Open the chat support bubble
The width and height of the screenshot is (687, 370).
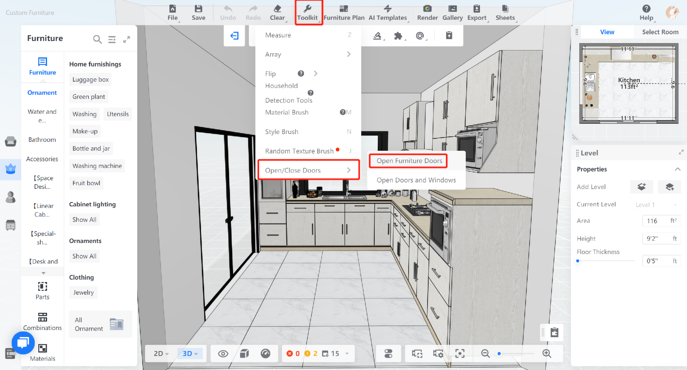[23, 342]
